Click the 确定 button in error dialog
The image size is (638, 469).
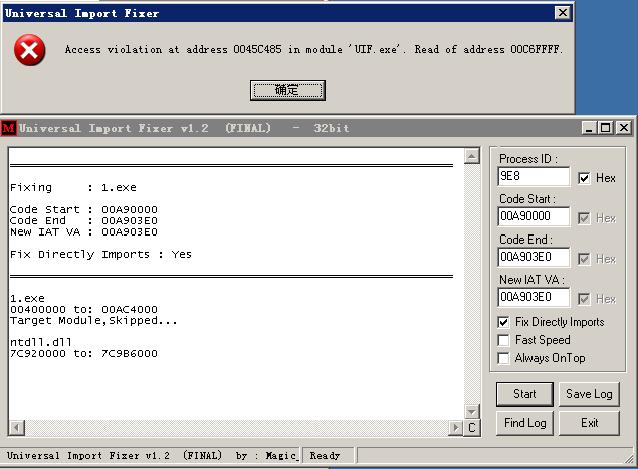[x=288, y=90]
